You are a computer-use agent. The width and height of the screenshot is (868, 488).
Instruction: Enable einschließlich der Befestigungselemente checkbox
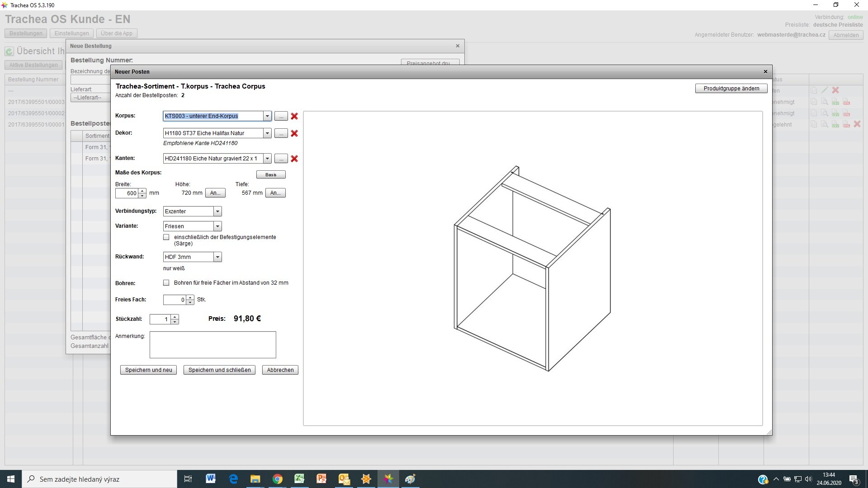(x=166, y=237)
